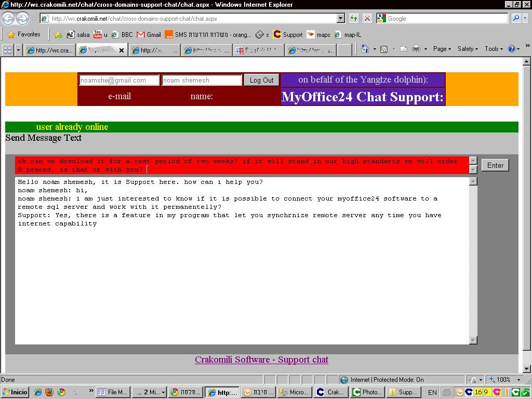Click the Inicio start button

click(x=15, y=392)
